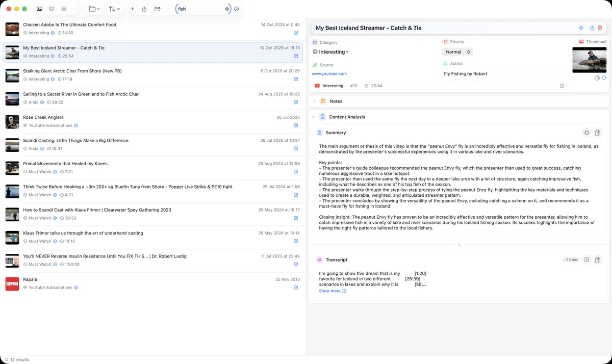
Task: Switch to compact rows view layout
Action: click(x=64, y=9)
